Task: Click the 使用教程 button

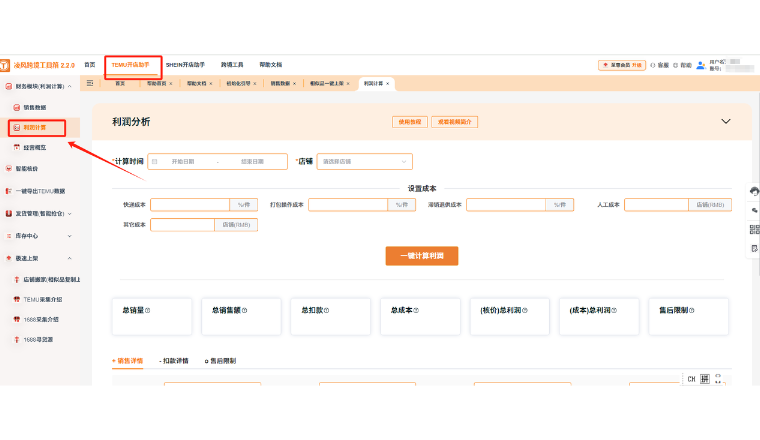Action: click(409, 121)
